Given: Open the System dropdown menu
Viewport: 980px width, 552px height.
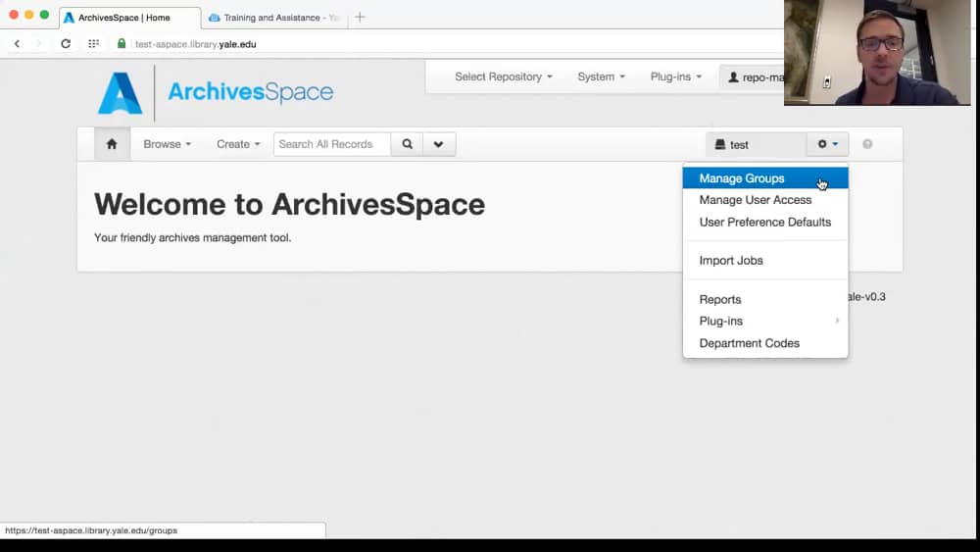Looking at the screenshot, I should (x=602, y=76).
